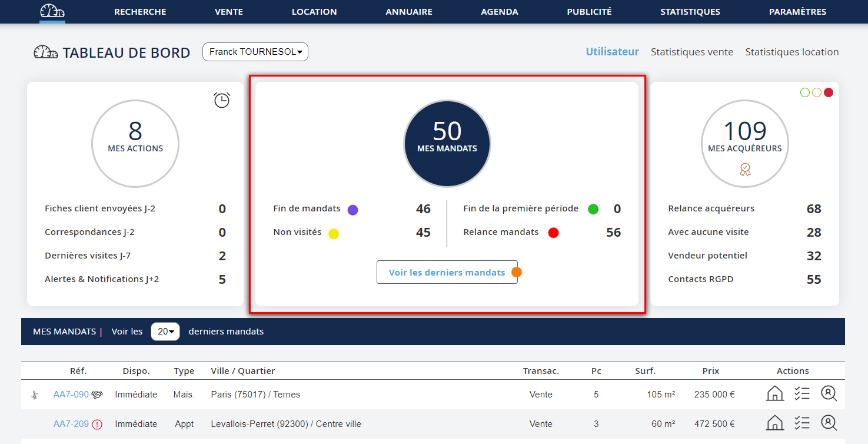The height and width of the screenshot is (444, 868).
Task: Click the Voir les derniers mandats button
Action: [447, 272]
